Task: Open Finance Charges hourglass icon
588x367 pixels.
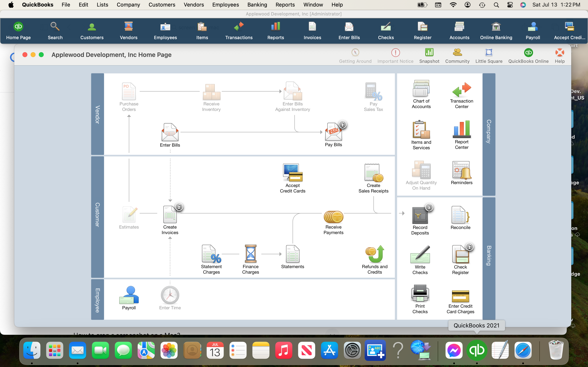Action: (x=251, y=254)
